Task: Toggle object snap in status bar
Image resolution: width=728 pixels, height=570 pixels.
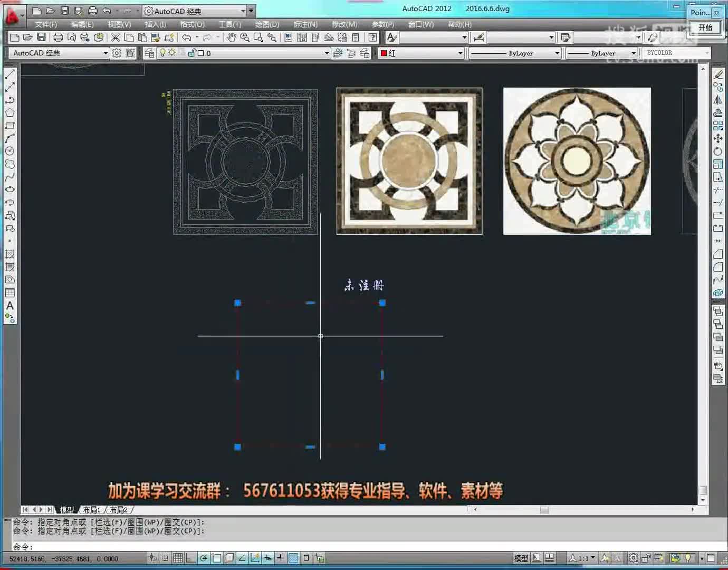Action: point(216,558)
